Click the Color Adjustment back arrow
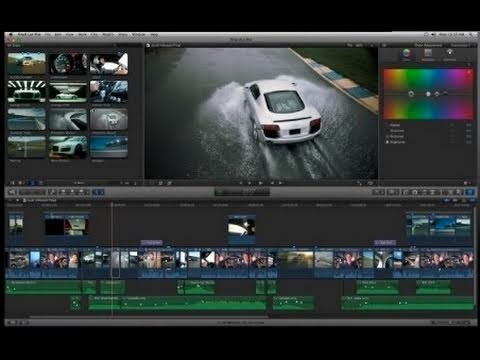 [x=384, y=45]
